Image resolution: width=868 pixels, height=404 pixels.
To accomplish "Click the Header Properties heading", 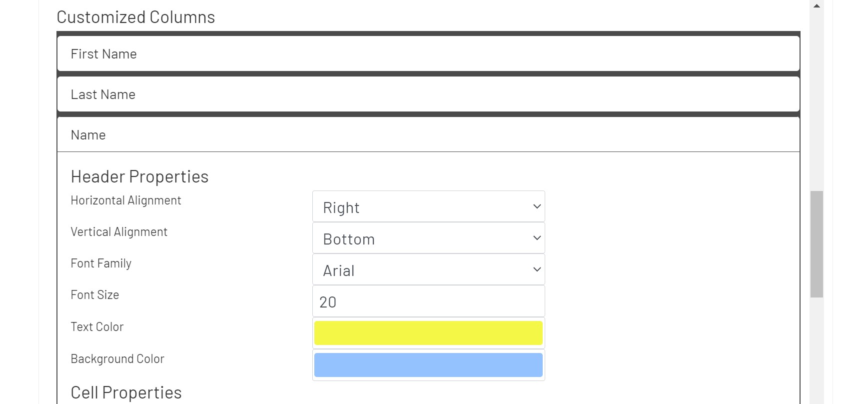I will [139, 176].
